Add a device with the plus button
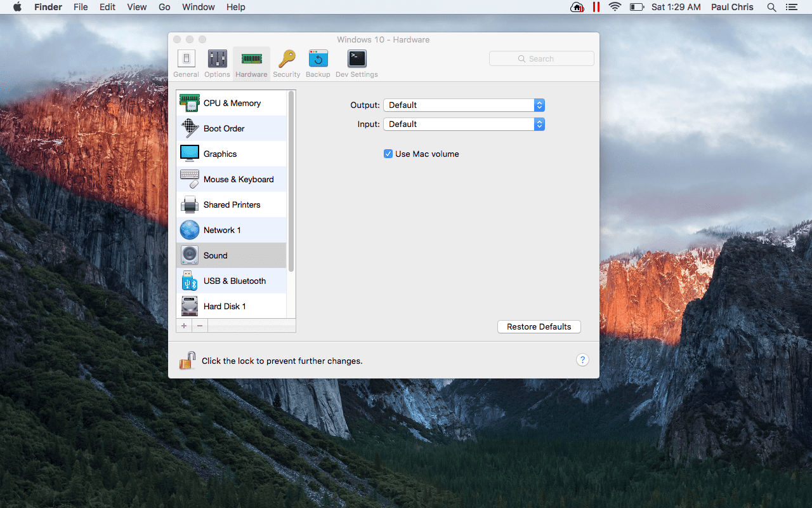 click(x=184, y=326)
